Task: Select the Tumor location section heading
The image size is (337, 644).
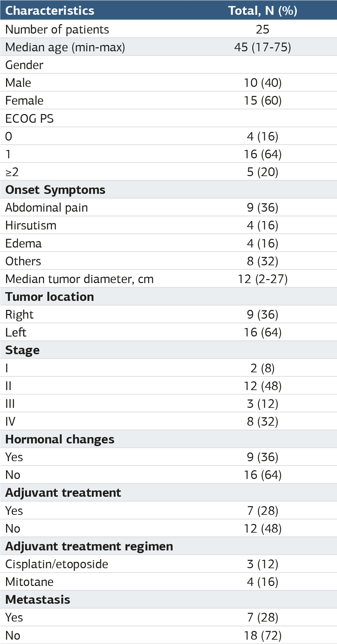Action: click(x=50, y=297)
